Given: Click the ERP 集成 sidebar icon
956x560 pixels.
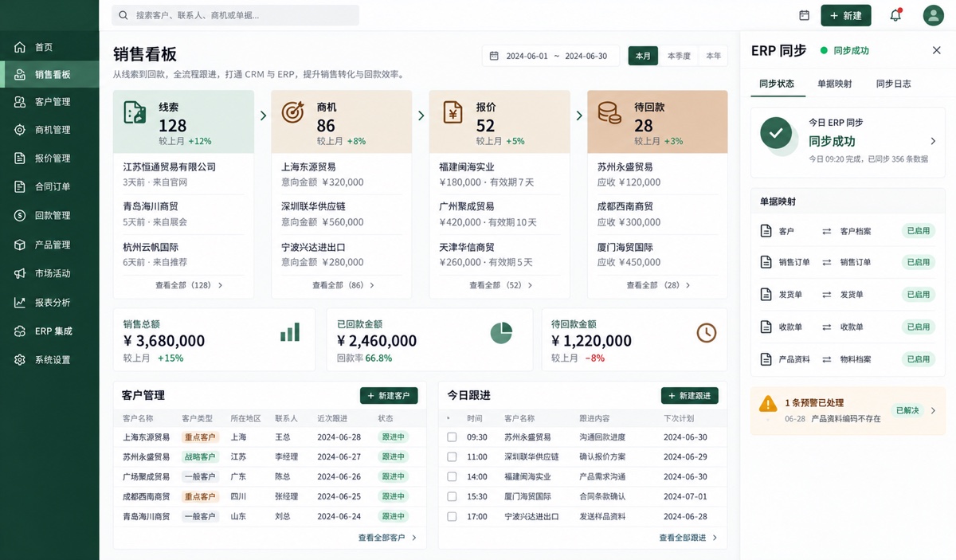Looking at the screenshot, I should click(x=20, y=331).
